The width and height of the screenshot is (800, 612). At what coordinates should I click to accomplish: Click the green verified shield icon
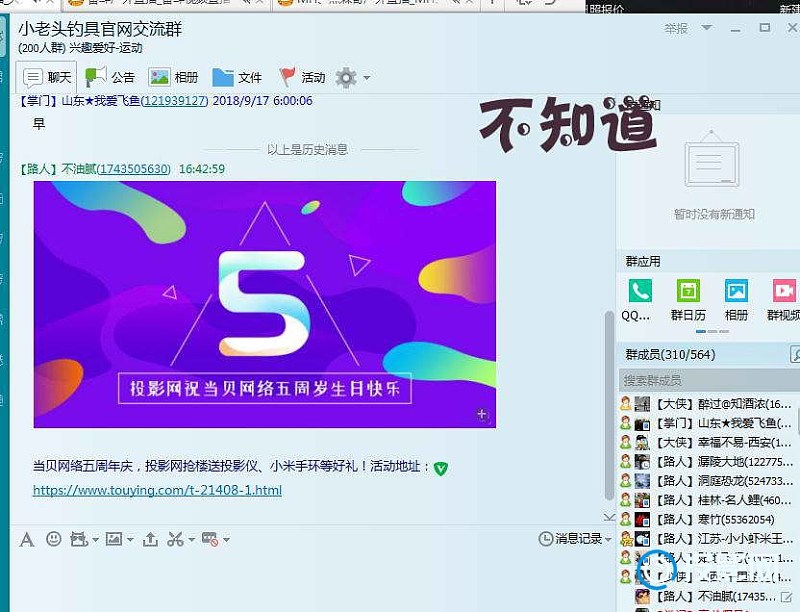440,468
